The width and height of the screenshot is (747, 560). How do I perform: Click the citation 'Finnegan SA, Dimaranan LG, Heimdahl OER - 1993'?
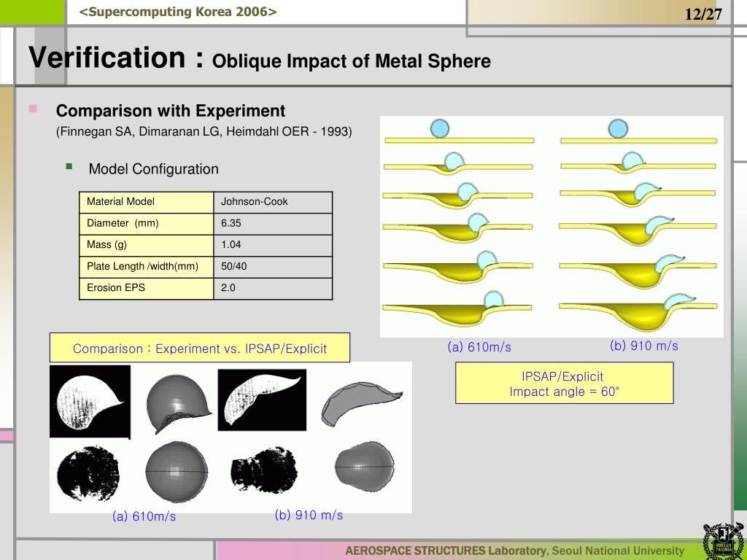point(204,131)
